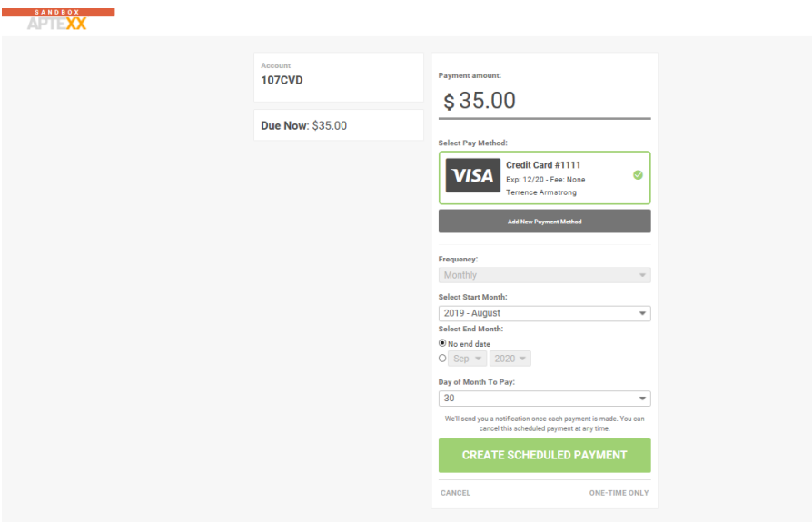The image size is (812, 522).
Task: Click the Terrence Armstrong cardholder name
Action: click(x=540, y=192)
